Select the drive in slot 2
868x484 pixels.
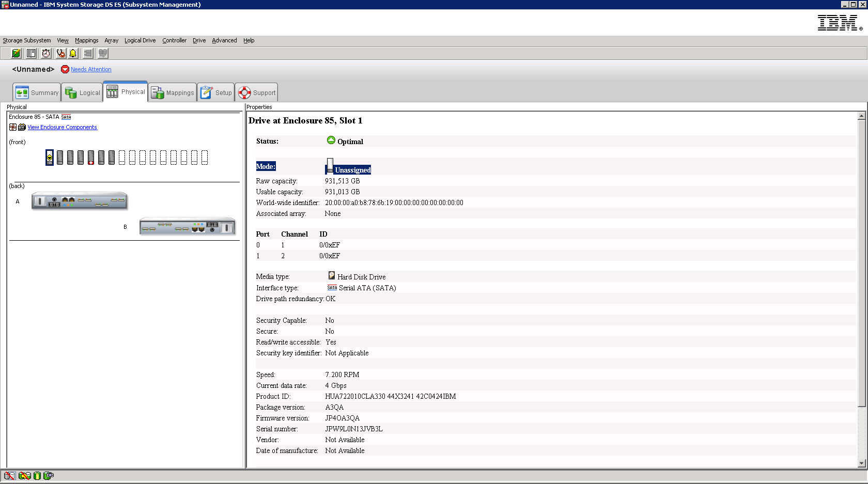(x=60, y=158)
